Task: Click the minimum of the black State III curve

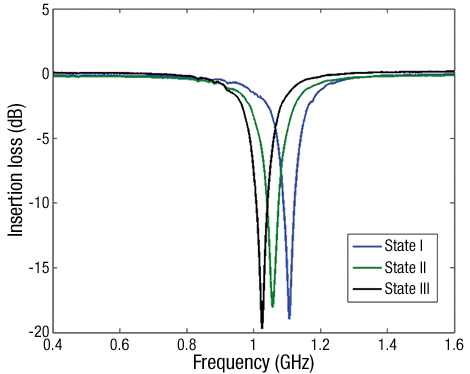Action: [262, 328]
